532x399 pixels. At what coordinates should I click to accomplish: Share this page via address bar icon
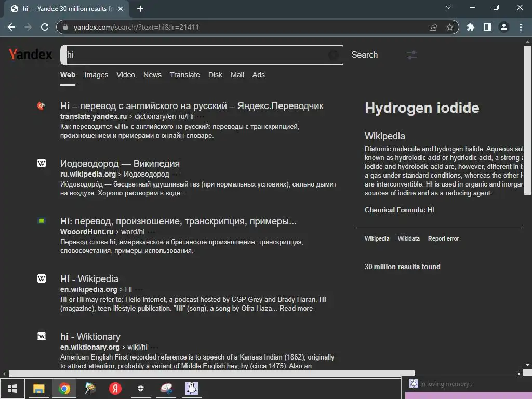point(433,27)
